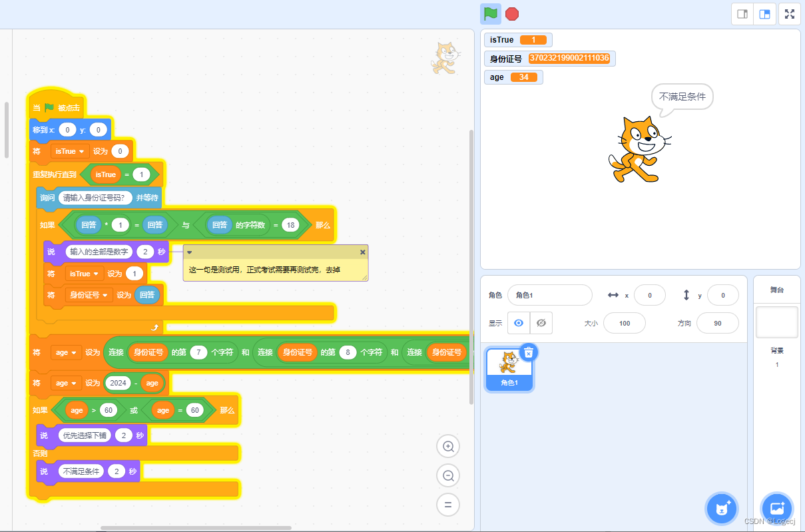Edit the value 1 in loop condition
Image resolution: width=805 pixels, height=532 pixels.
pos(141,175)
